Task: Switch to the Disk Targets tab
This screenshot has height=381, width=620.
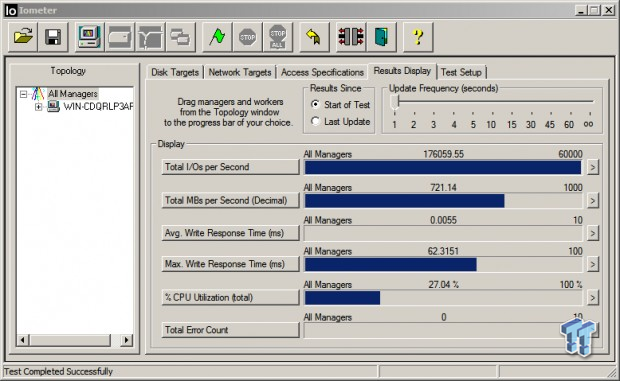Action: point(175,72)
